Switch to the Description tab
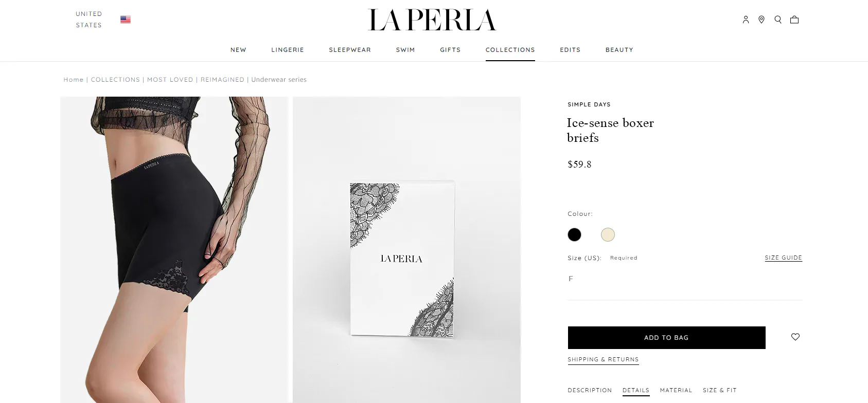The width and height of the screenshot is (868, 403). pyautogui.click(x=590, y=390)
